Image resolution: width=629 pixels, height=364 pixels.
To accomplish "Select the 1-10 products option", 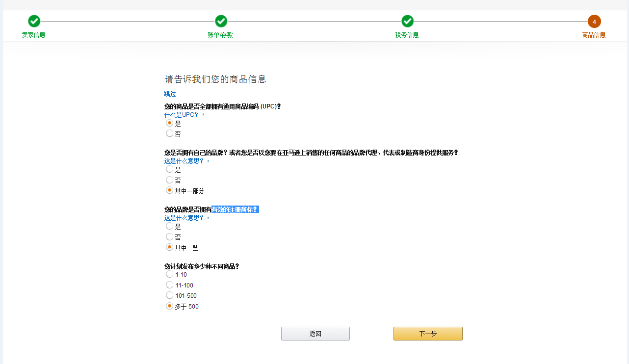I will 170,274.
